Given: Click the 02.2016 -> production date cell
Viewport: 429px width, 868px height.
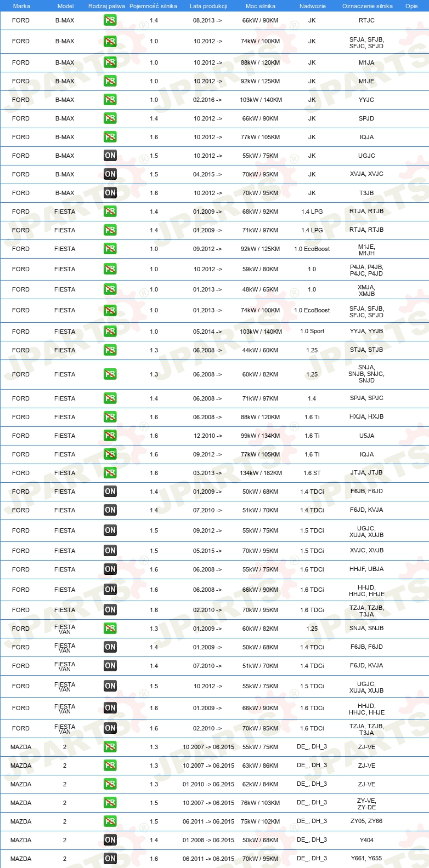Looking at the screenshot, I should click(x=207, y=100).
